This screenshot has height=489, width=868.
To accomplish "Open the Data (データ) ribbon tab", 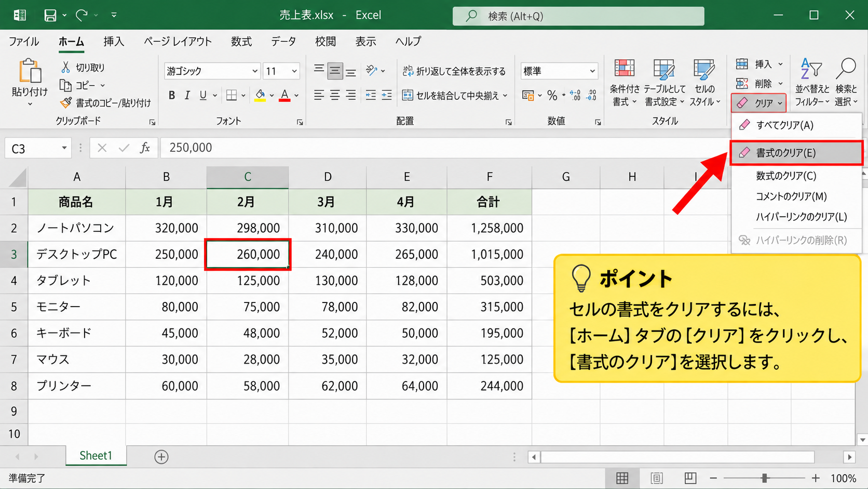I will click(x=283, y=42).
